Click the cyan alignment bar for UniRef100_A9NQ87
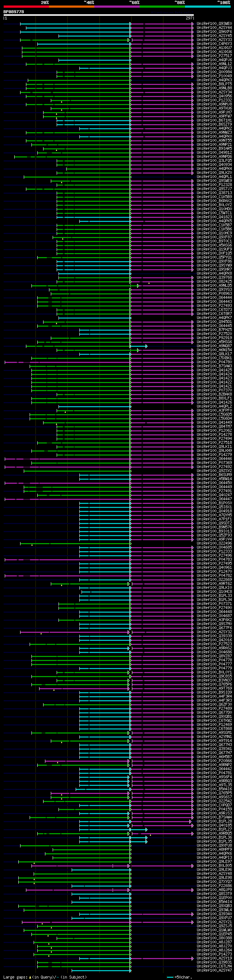The height and width of the screenshot is (980, 234). [x=139, y=346]
